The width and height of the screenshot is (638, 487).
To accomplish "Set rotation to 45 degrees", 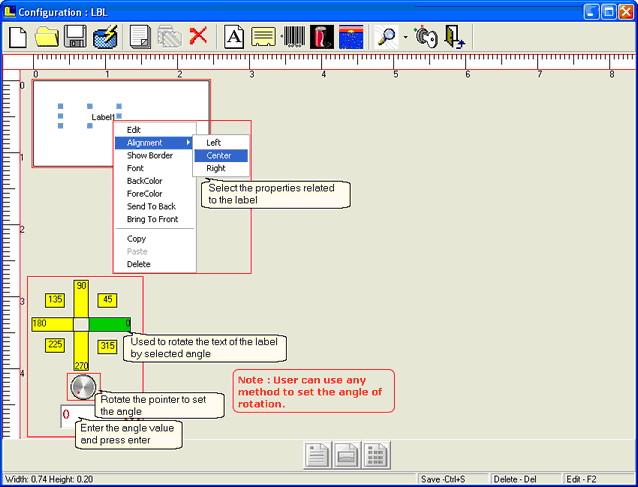I will [107, 300].
